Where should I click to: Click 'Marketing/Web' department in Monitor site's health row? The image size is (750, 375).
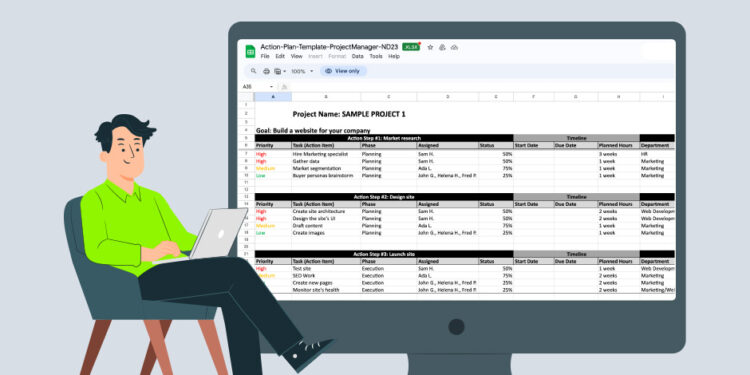657,290
